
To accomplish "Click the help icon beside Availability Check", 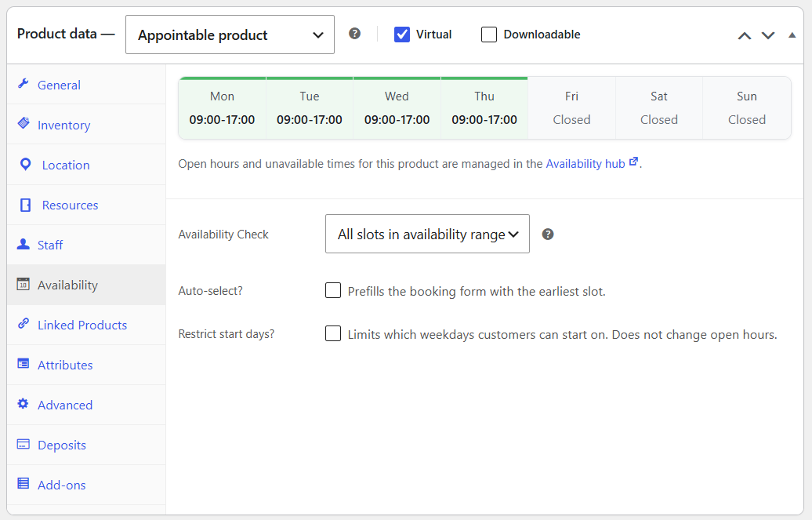I will (547, 235).
